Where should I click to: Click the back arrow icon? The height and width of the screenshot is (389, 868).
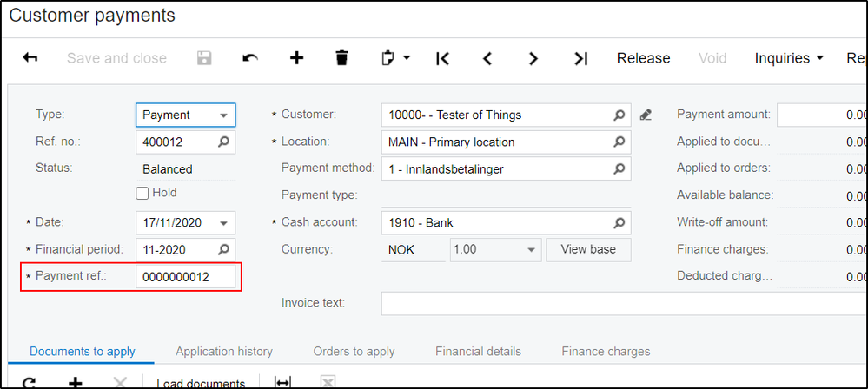(30, 58)
